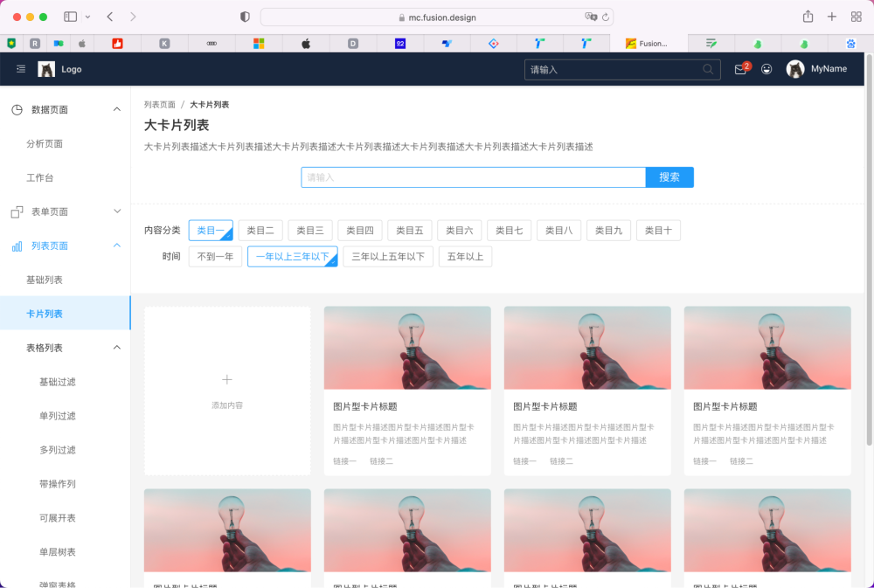Collapse the 列表页面 sidebar section
The height and width of the screenshot is (588, 874).
click(116, 246)
